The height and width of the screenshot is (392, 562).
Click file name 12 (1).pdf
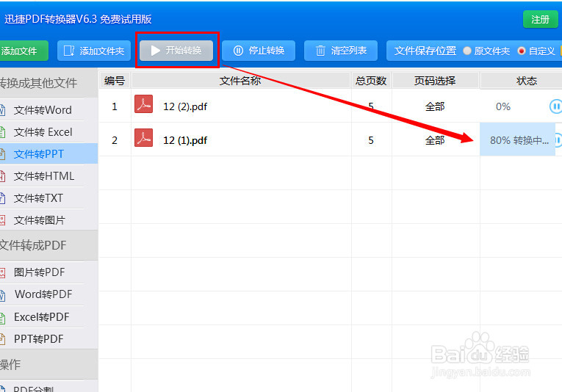[185, 140]
